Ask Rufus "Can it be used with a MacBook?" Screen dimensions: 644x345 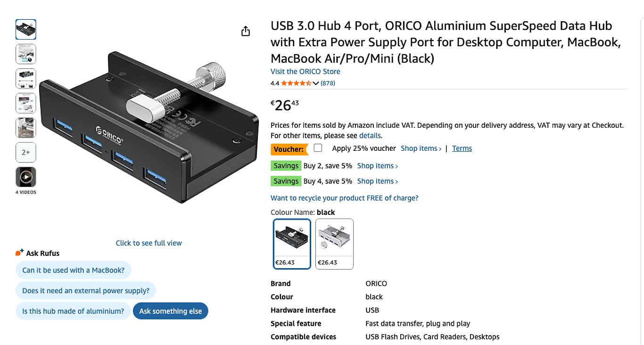[x=74, y=270]
